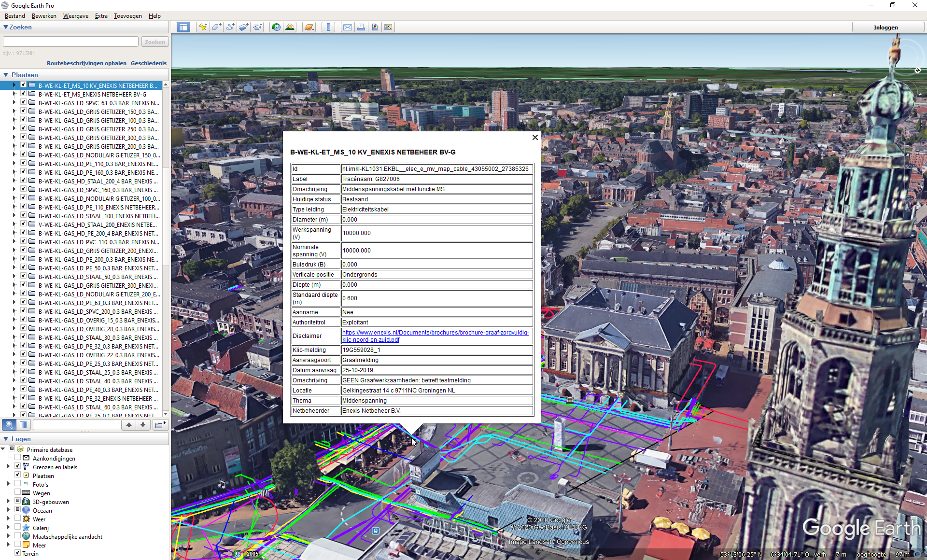
Task: Expand the B-WE-KL-ET_MS_ENEXIS NETBEHEER BV-G folder
Action: click(14, 94)
